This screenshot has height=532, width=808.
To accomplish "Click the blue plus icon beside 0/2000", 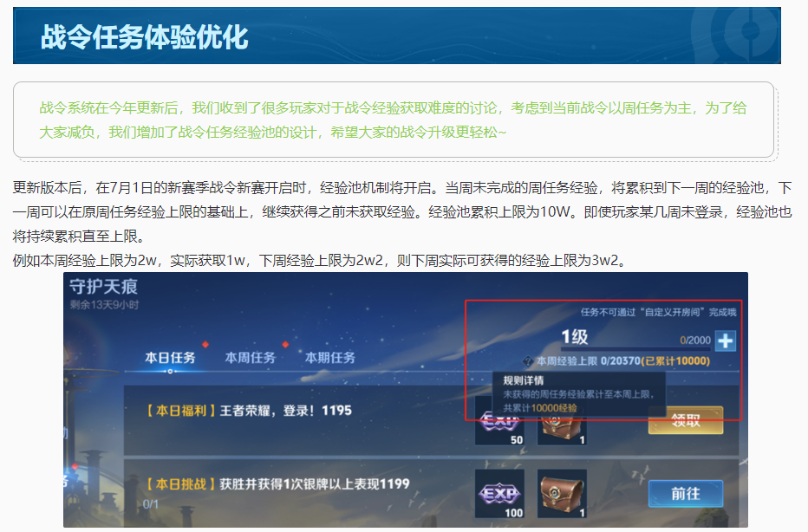I will click(x=725, y=341).
